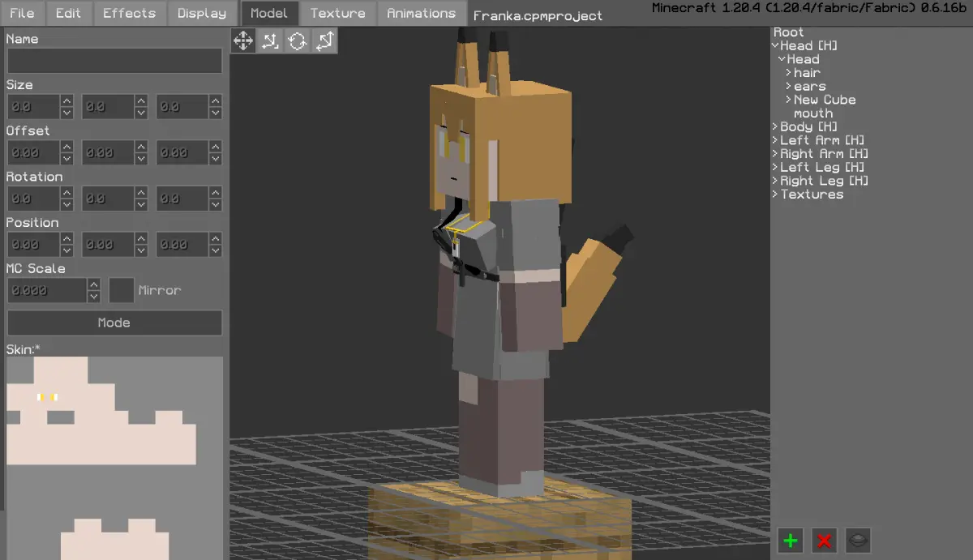The image size is (973, 560).
Task: Select the New Cube part in tree
Action: pyautogui.click(x=825, y=100)
